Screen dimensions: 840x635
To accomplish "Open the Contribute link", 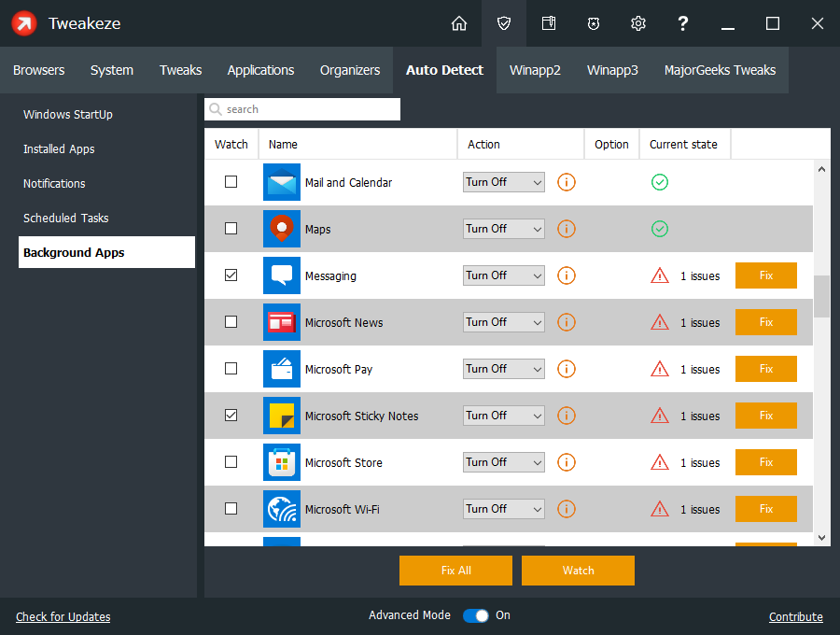I will pyautogui.click(x=795, y=616).
